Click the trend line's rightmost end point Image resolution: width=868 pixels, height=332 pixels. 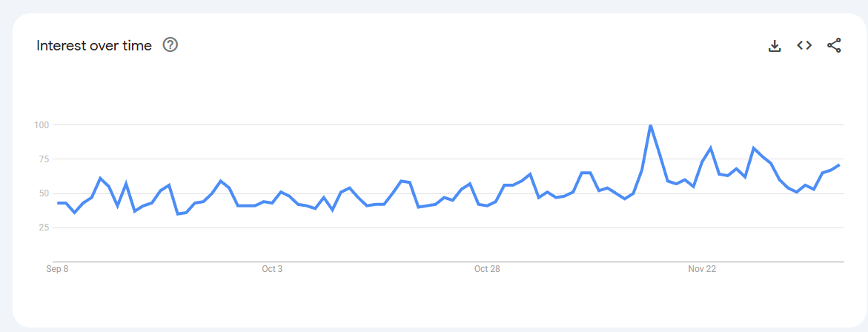click(839, 165)
